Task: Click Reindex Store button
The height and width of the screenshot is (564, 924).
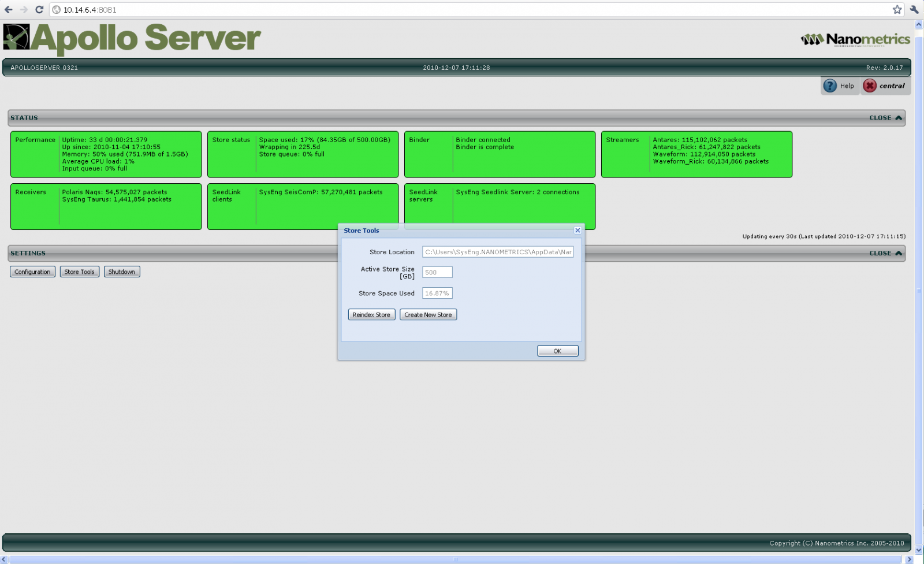Action: 371,315
